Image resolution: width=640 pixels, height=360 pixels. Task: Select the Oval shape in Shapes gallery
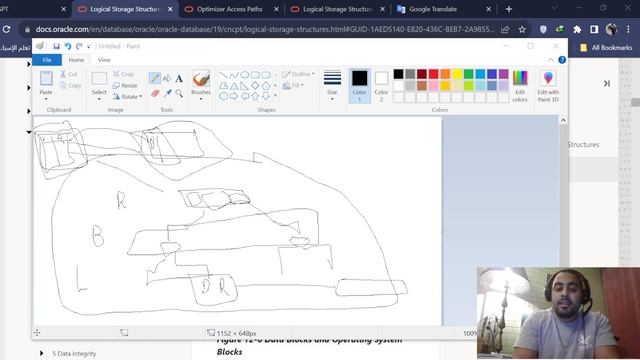point(244,75)
